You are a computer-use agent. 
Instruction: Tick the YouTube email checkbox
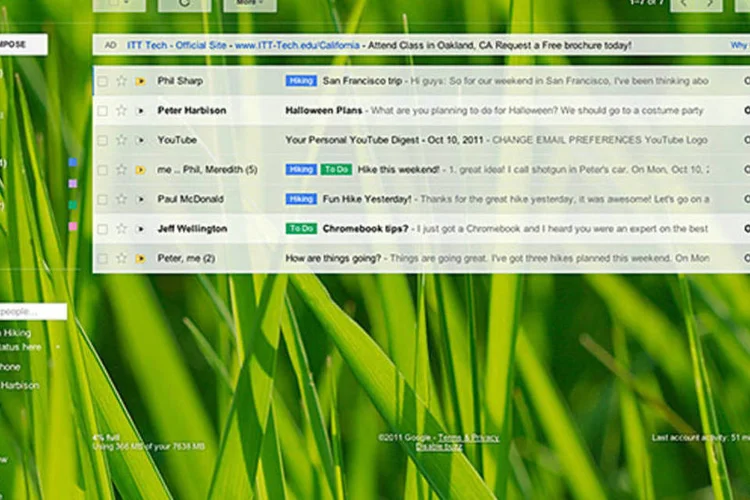[x=102, y=141]
